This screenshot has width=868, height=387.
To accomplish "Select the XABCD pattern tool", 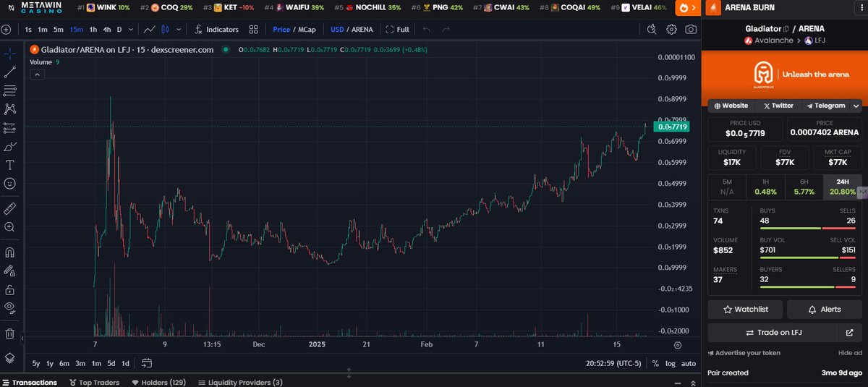I will 10,109.
